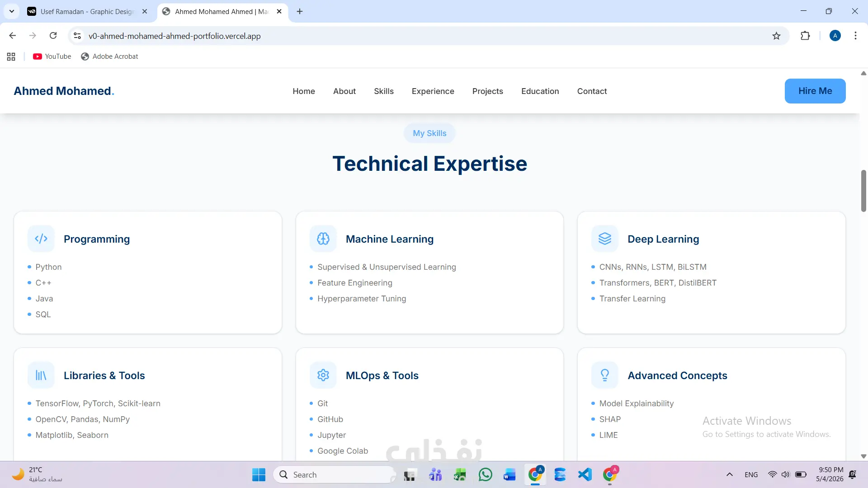
Task: Click the Libraries & Tools library icon
Action: (41, 375)
